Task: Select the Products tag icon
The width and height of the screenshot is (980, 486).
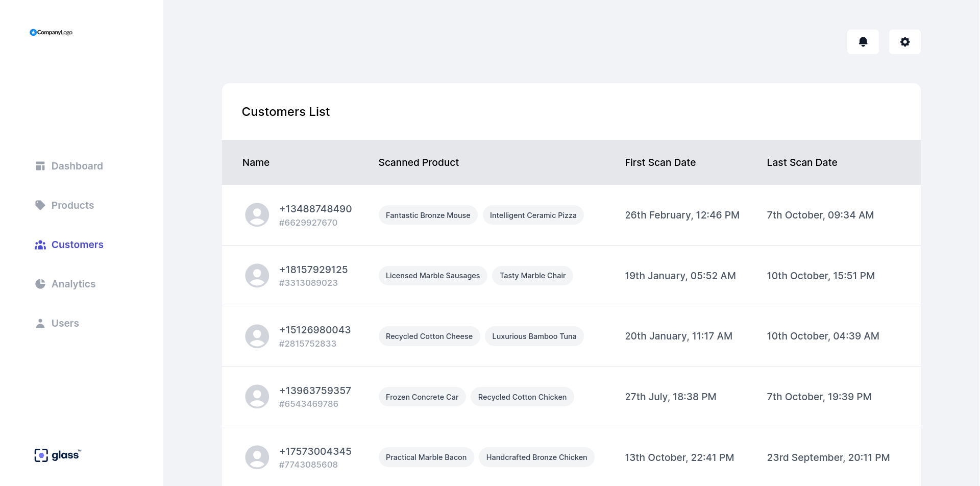Action: coord(40,205)
